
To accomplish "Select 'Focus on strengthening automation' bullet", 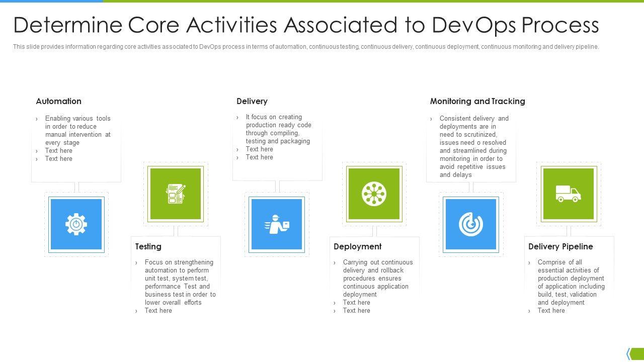I will 180,283.
